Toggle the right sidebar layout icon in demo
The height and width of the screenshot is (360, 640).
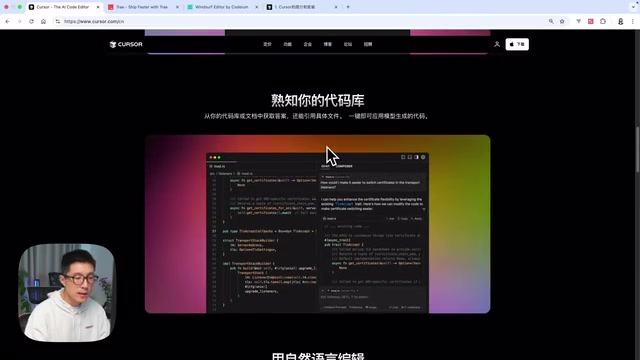pos(416,157)
